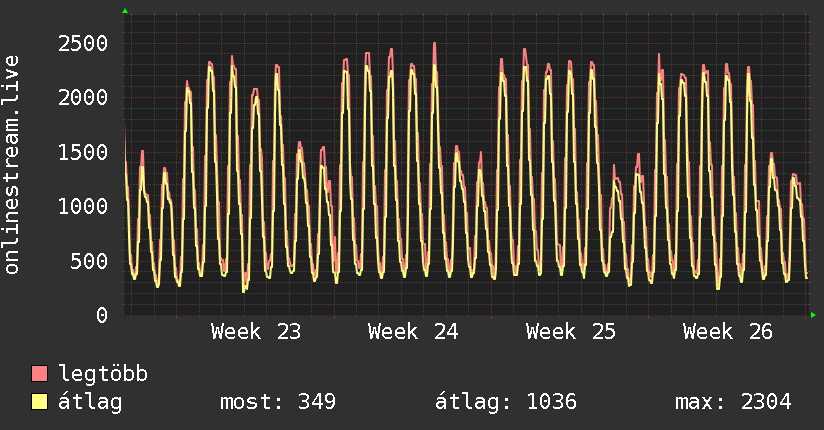This screenshot has height=430, width=824.
Task: Click the Week 26 axis label
Action: [x=728, y=332]
